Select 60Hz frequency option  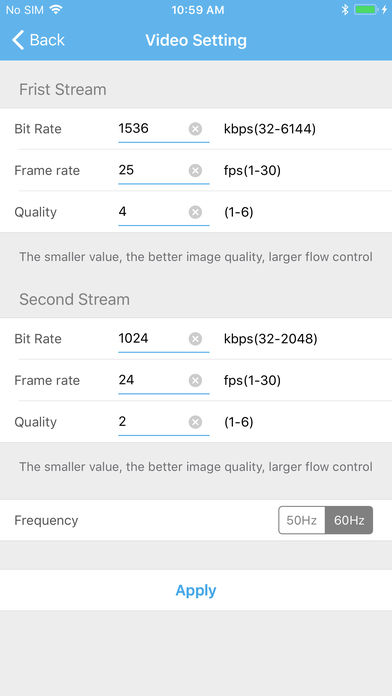tap(349, 520)
